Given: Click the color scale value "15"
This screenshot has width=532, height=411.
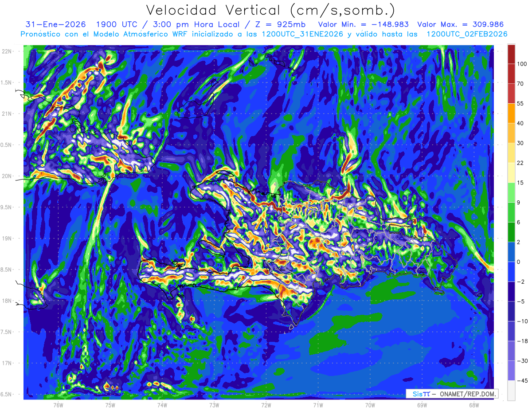Looking at the screenshot, I should tap(520, 183).
